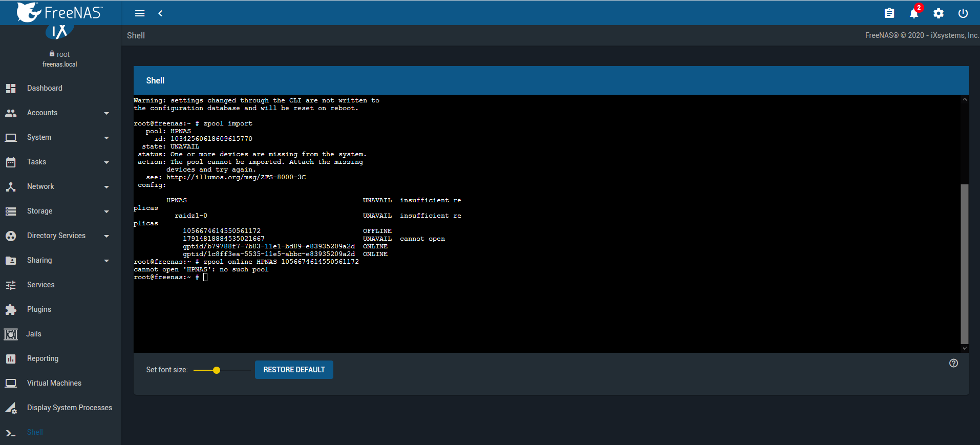The height and width of the screenshot is (445, 980).
Task: Click the 'cannot open HPNAS' error line
Action: point(201,269)
